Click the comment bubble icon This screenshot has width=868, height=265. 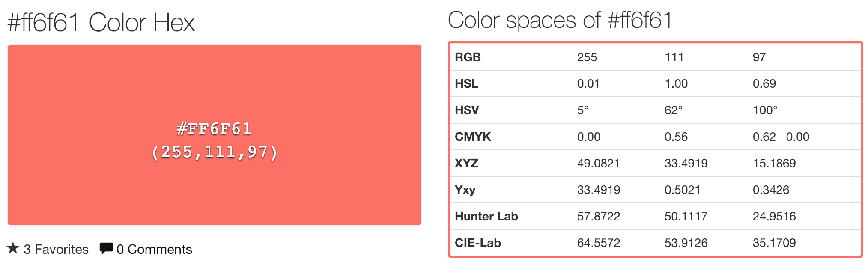coord(106,248)
